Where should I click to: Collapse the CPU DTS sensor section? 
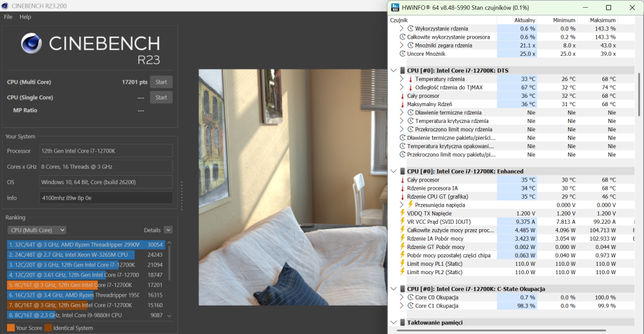pyautogui.click(x=393, y=71)
